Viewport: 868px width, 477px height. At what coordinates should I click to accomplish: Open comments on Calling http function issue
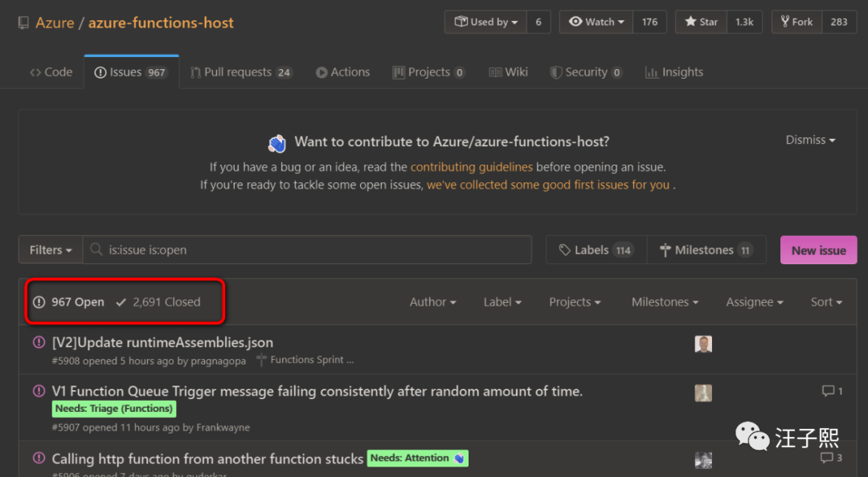click(x=831, y=458)
